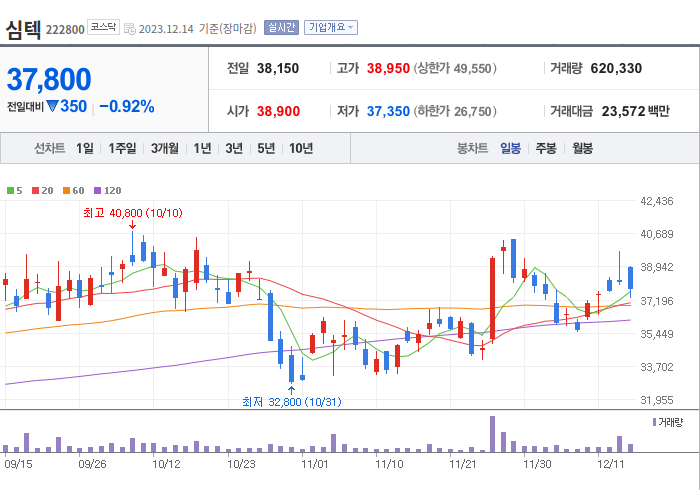Open the 10년 line chart
This screenshot has width=700, height=490.
[x=301, y=148]
